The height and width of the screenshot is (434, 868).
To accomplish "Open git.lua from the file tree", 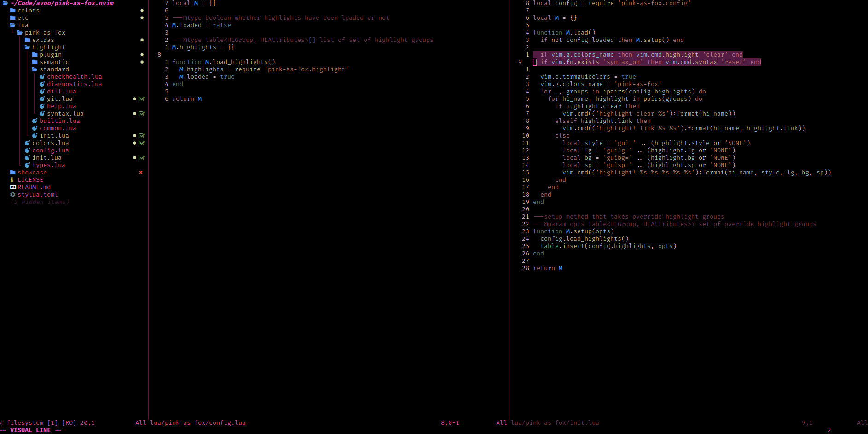I will 60,99.
